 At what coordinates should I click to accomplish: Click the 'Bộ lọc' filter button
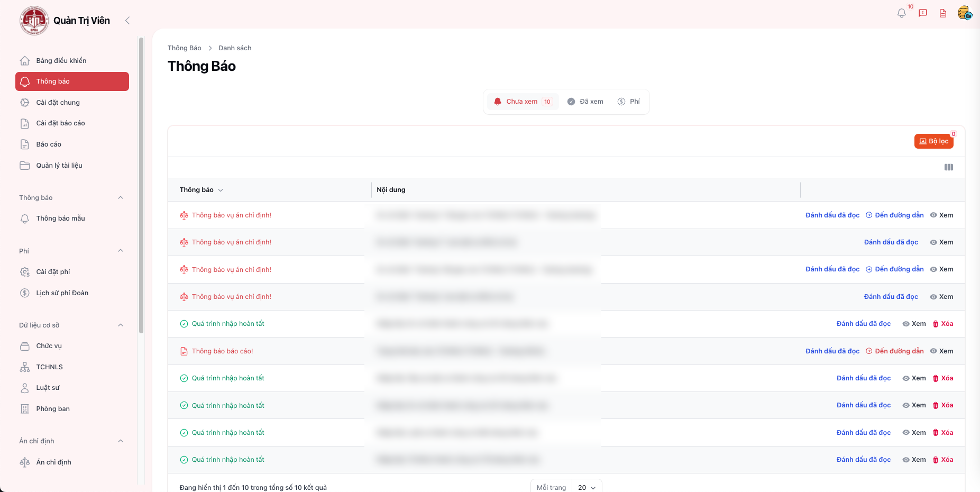pyautogui.click(x=933, y=141)
